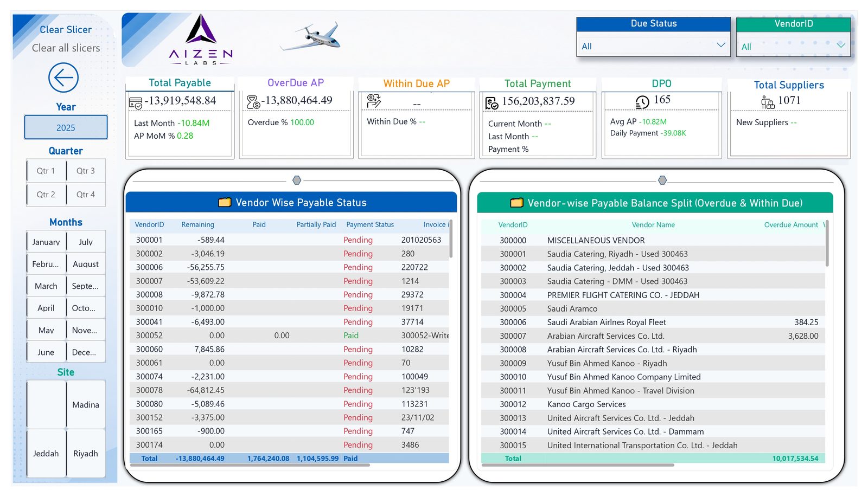Viewport: 868px width, 497px height.
Task: Click the Total Payable card icon
Action: coord(136,102)
